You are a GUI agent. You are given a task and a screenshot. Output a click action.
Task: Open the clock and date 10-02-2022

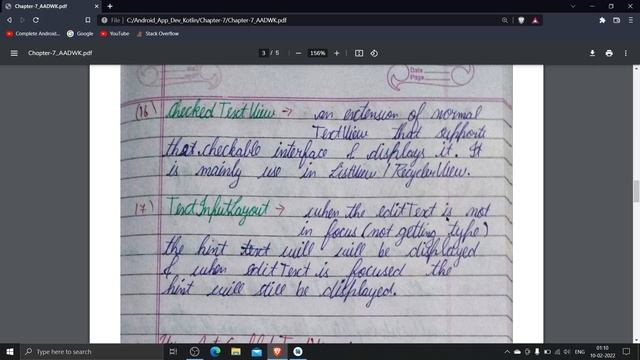tap(602, 351)
